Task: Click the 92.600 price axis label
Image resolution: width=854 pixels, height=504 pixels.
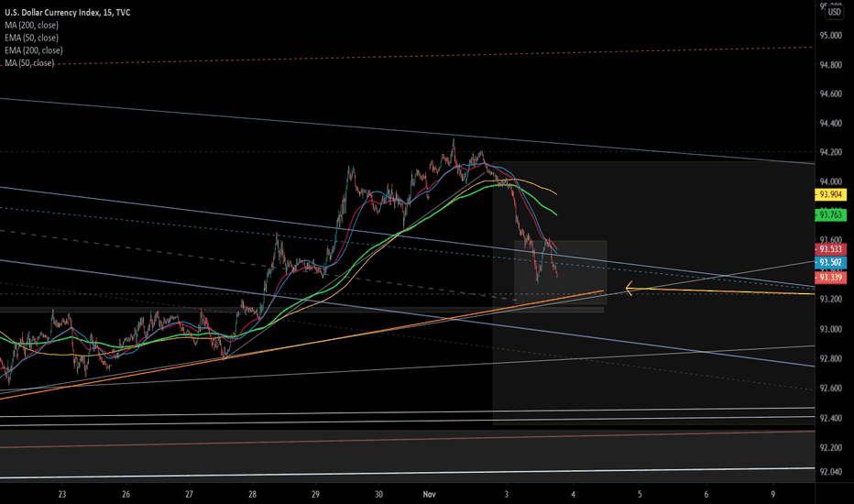Action: point(830,388)
